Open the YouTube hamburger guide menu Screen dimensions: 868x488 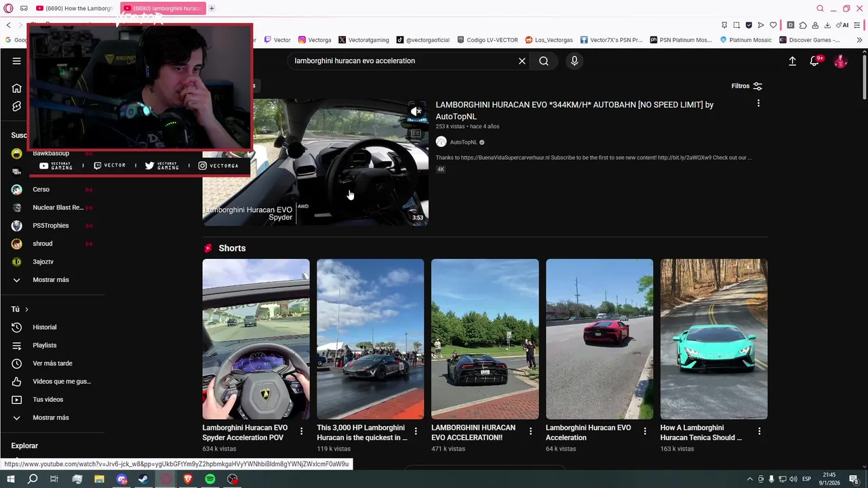(x=16, y=61)
